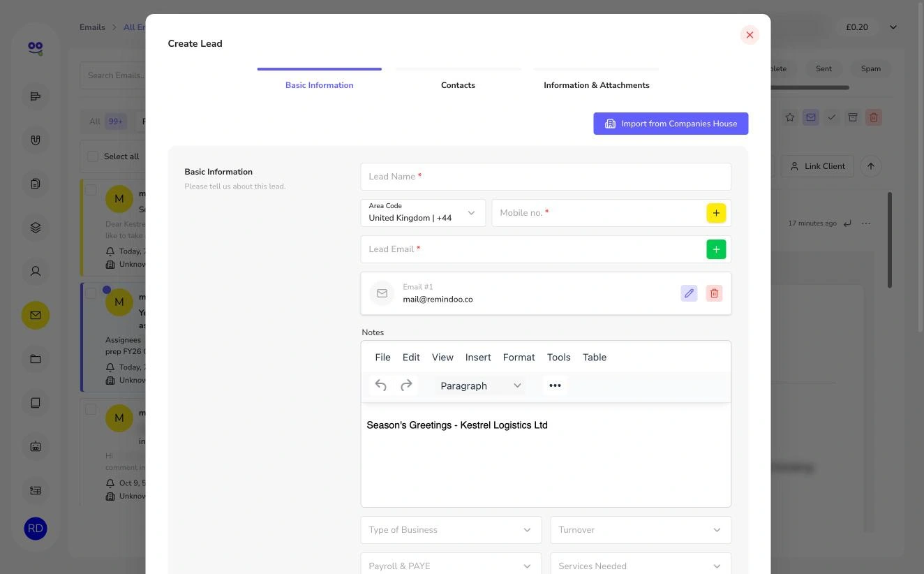Click the reply arrow near 17 minutes ago
This screenshot has width=924, height=574.
pyautogui.click(x=847, y=223)
